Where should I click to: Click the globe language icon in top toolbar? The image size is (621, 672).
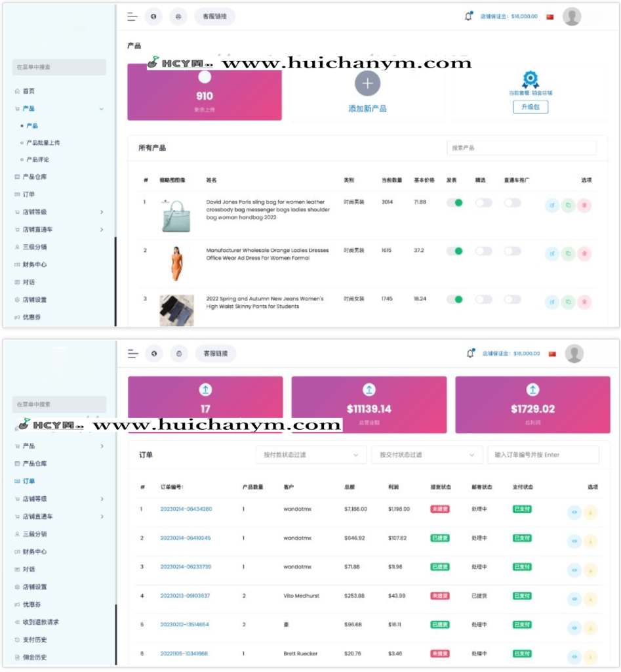[x=154, y=16]
